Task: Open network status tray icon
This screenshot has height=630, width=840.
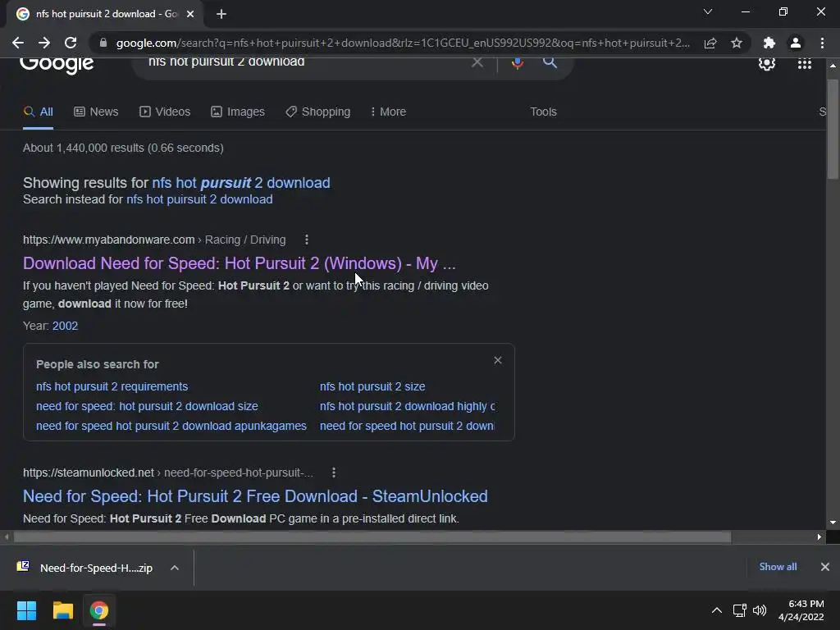Action: tap(739, 610)
